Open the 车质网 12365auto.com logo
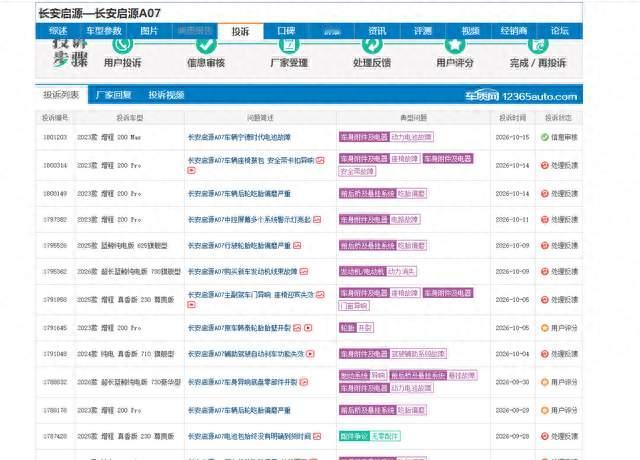The image size is (640, 460). (x=521, y=96)
